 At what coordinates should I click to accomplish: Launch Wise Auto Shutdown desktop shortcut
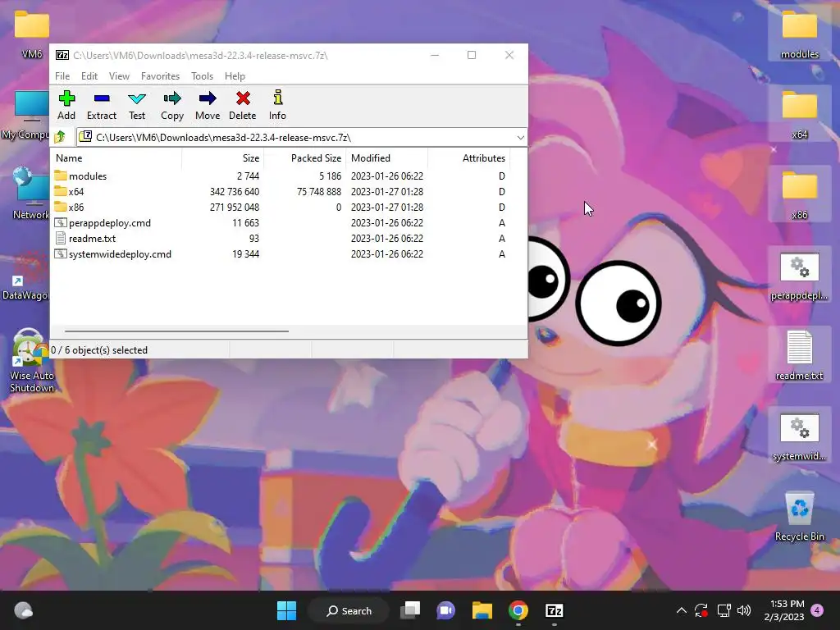(32, 361)
